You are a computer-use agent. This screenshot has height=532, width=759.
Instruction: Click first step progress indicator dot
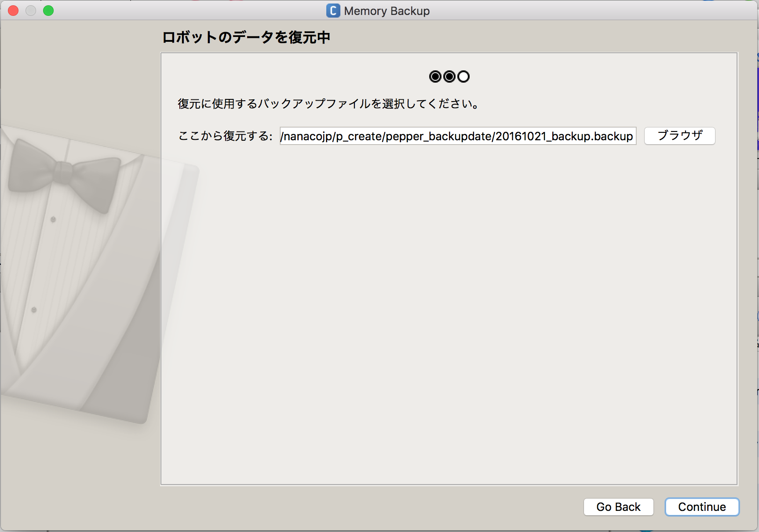click(x=435, y=77)
